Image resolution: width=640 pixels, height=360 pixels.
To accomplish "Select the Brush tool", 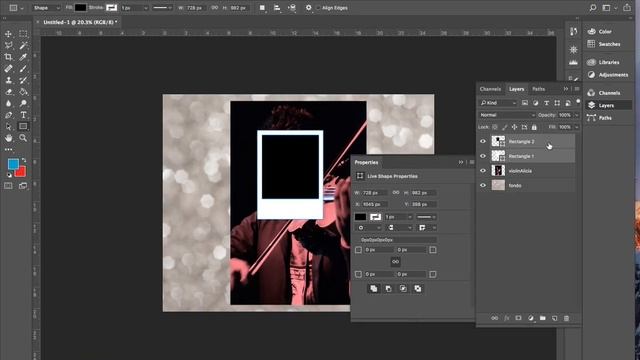I will pos(23,69).
